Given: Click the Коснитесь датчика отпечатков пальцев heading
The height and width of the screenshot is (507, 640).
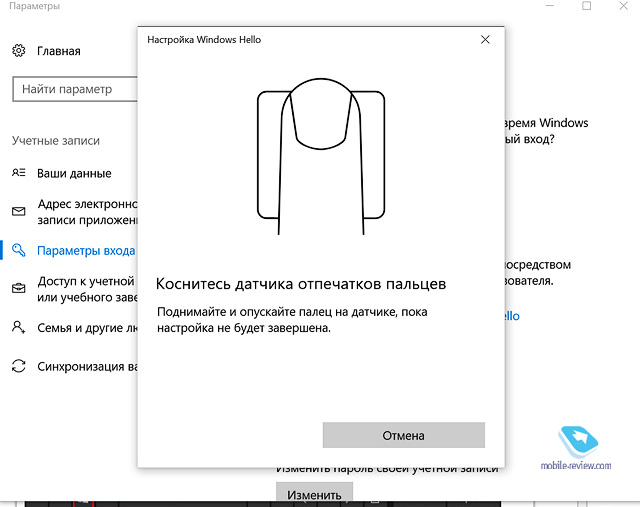Looking at the screenshot, I should pos(301,284).
